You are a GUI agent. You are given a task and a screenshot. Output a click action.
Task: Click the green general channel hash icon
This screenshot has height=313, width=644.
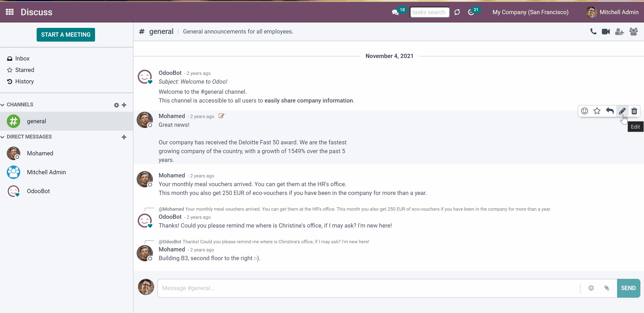(13, 121)
